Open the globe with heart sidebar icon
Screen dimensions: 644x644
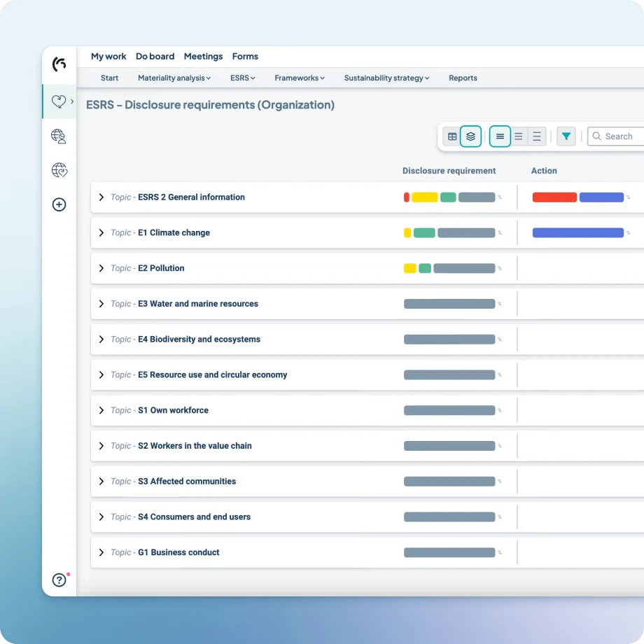59,170
